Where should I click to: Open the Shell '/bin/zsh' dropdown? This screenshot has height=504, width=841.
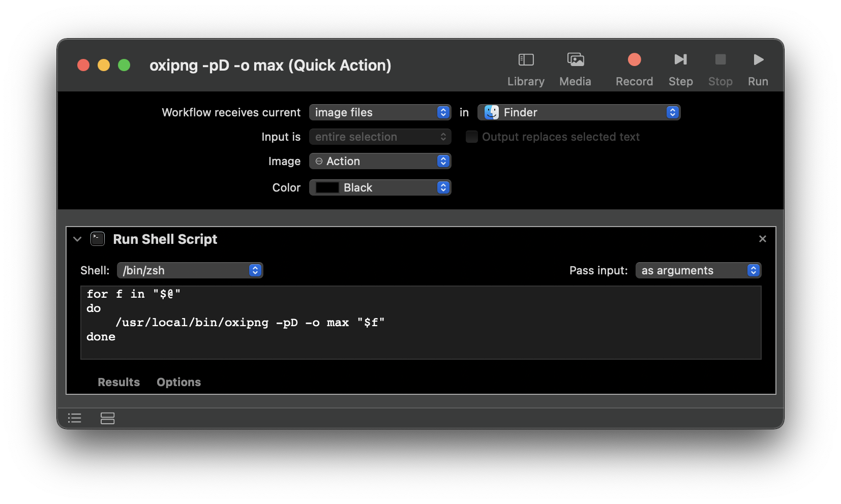[x=190, y=270]
